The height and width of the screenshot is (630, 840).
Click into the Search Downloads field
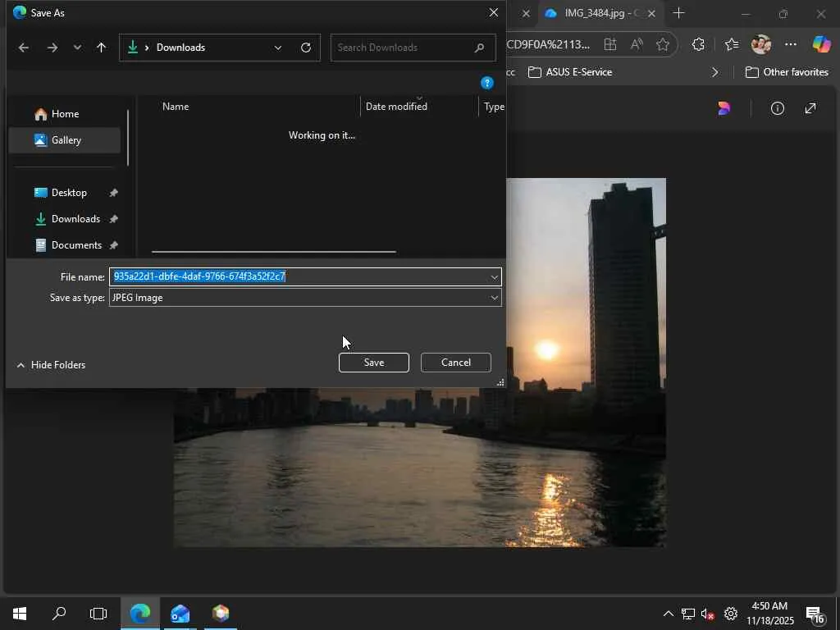(402, 48)
